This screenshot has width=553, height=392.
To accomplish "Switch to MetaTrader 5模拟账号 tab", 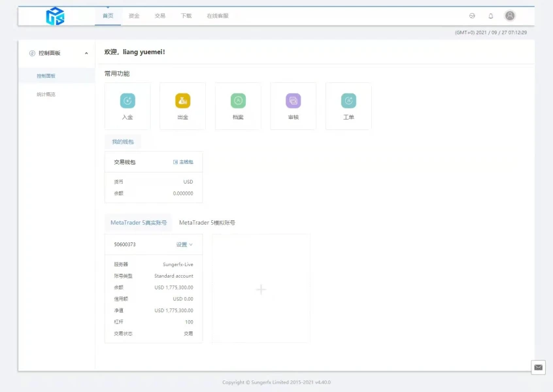I will coord(207,223).
